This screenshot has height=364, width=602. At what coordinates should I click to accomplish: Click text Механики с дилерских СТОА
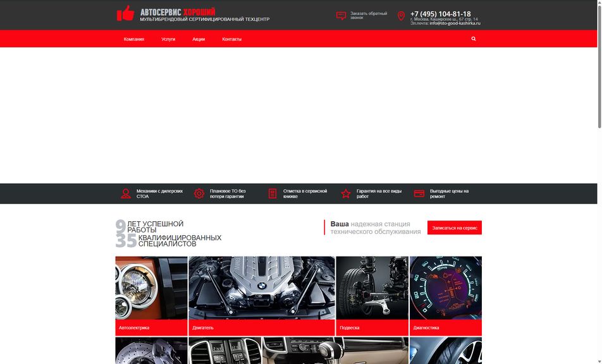pos(160,194)
